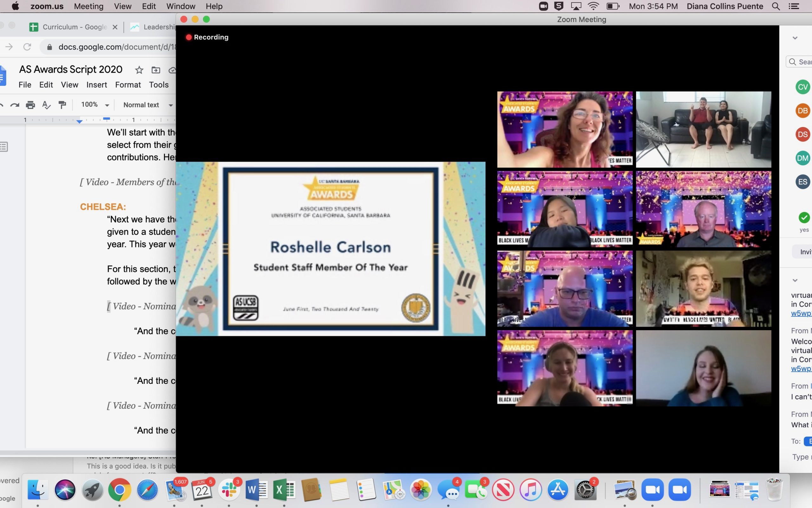
Task: Open Notification Center list icon
Action: coord(794,6)
